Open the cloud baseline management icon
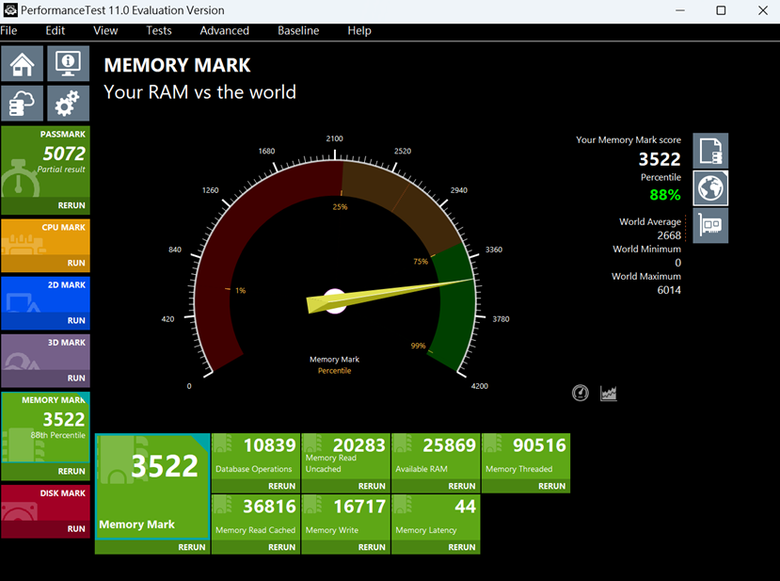Image resolution: width=780 pixels, height=581 pixels. pyautogui.click(x=22, y=103)
